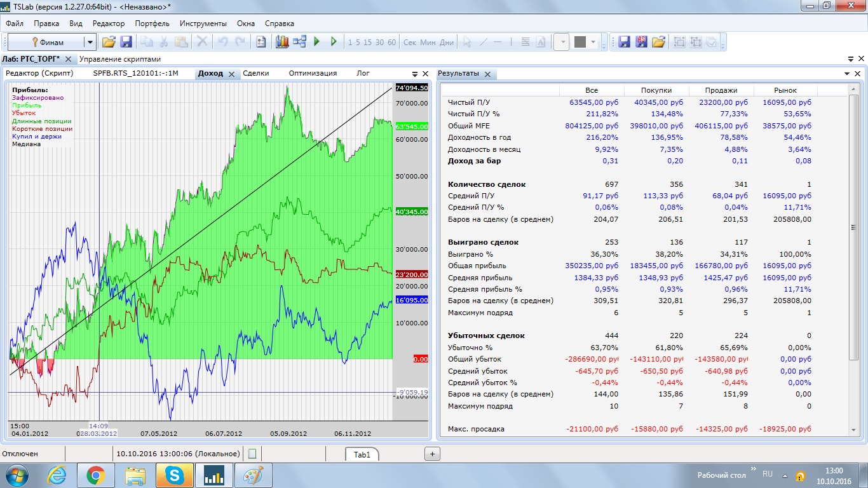Expand the Финам data provider dropdown
Viewport: 868px width, 488px height.
point(90,43)
